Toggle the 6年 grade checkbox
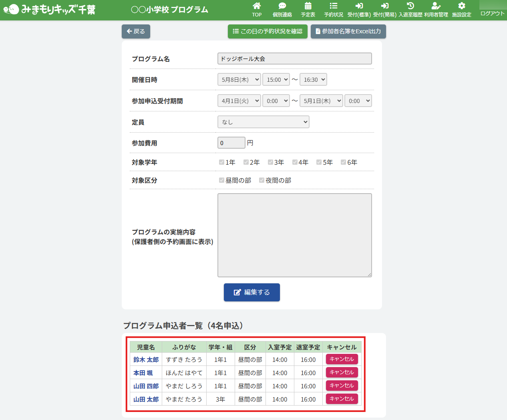Image resolution: width=507 pixels, height=420 pixels. tap(343, 162)
